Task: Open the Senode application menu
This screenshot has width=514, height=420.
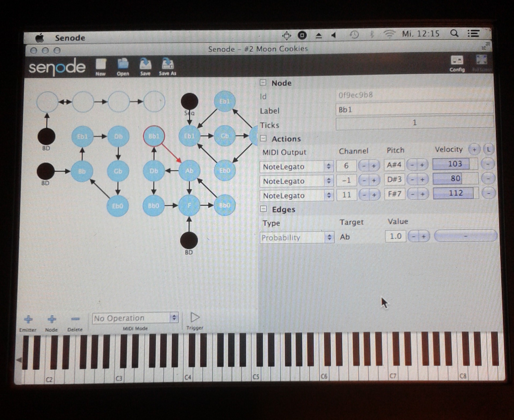Action: (x=70, y=38)
